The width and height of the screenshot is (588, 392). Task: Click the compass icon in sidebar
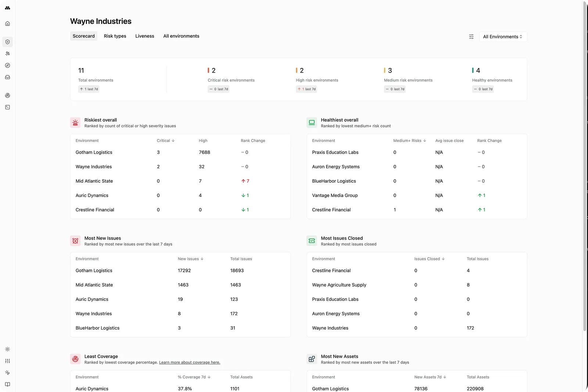pos(7,65)
